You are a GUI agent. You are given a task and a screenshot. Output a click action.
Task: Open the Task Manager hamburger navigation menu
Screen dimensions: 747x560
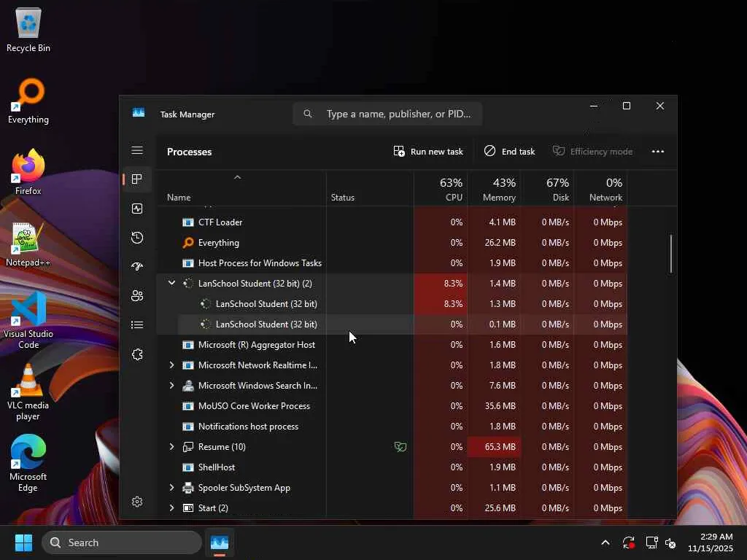(137, 150)
